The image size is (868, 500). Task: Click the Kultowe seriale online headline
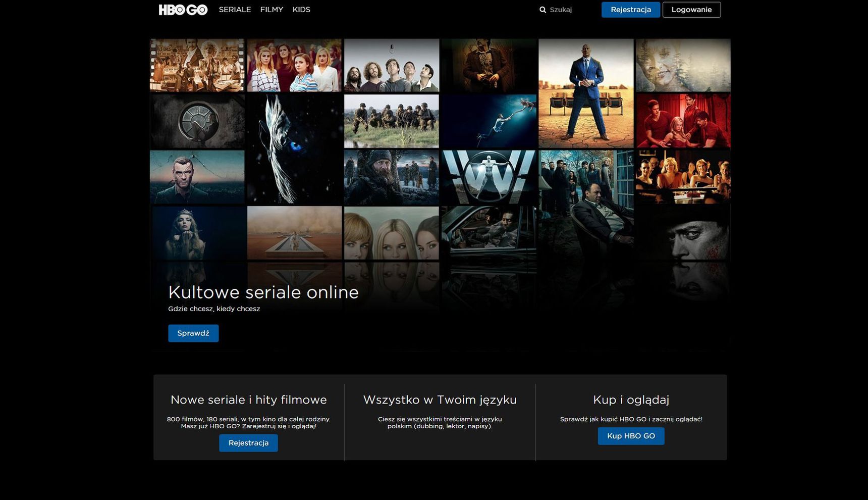click(263, 292)
